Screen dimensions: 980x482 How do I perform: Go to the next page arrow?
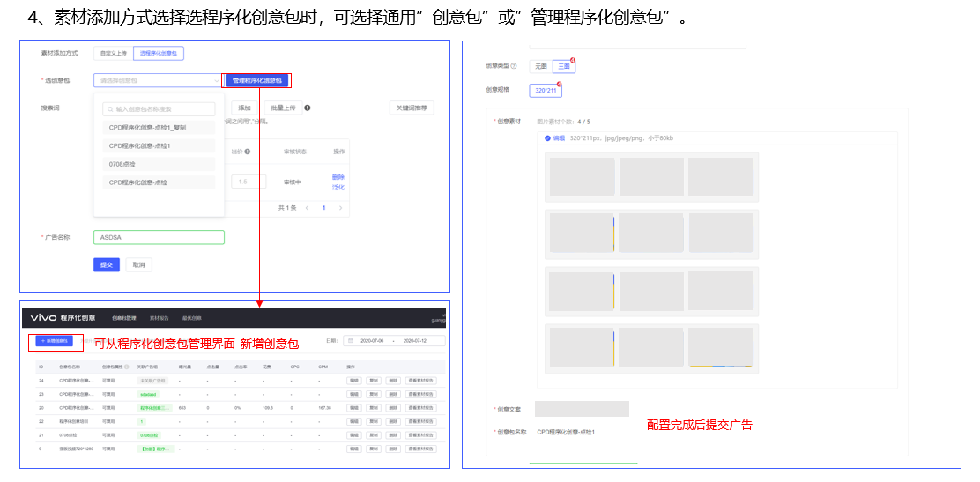(341, 208)
